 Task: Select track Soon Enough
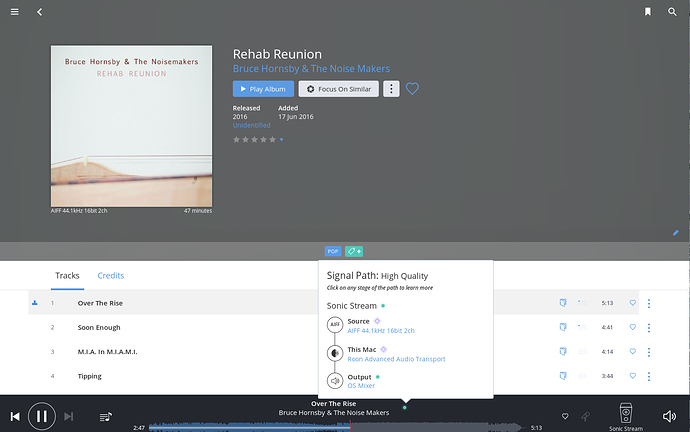click(99, 327)
